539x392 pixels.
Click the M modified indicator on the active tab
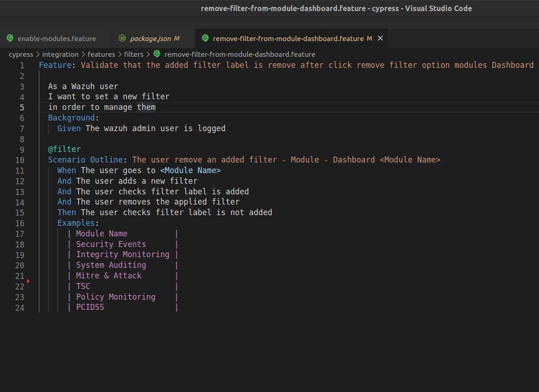369,39
